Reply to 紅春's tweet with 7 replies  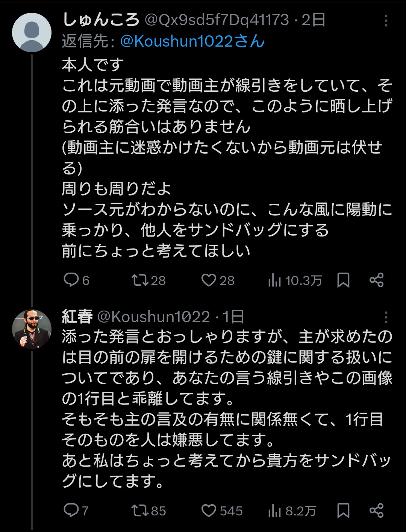[x=71, y=510]
